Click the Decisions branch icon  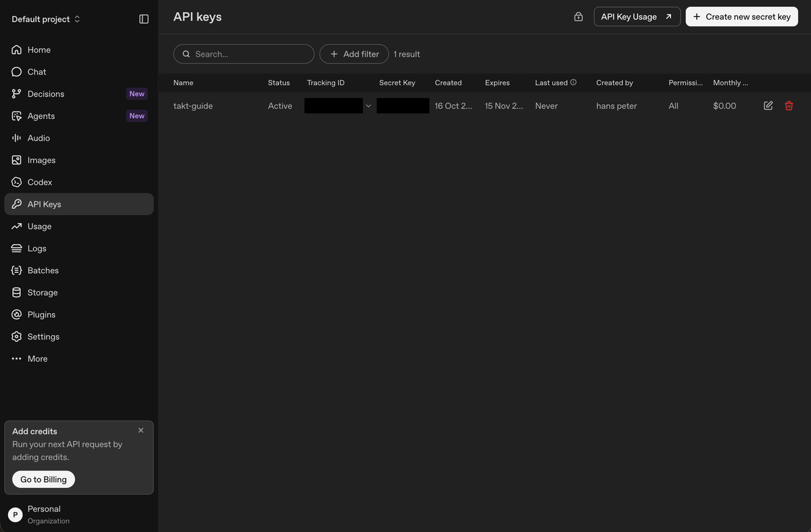pyautogui.click(x=17, y=94)
